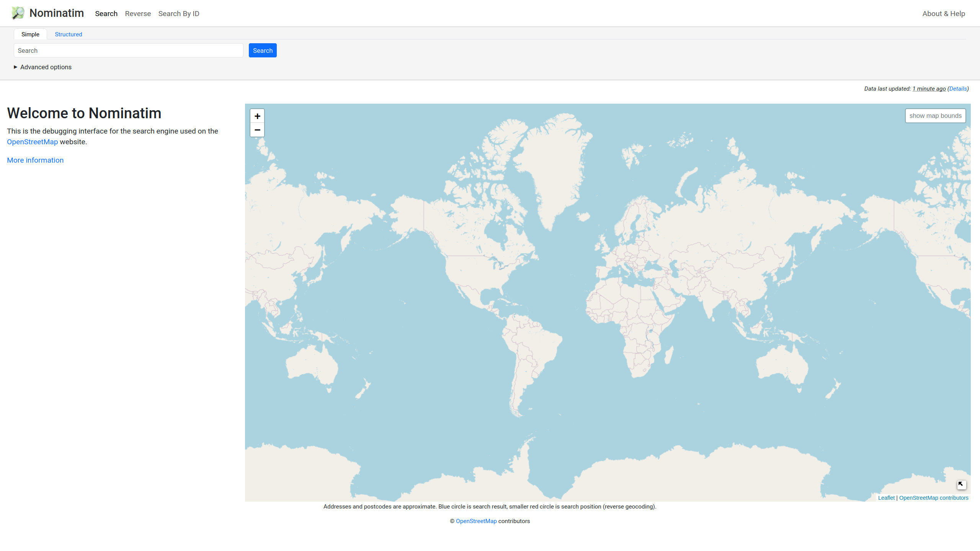Focus the Search text input field
This screenshot has height=551, width=980.
129,51
